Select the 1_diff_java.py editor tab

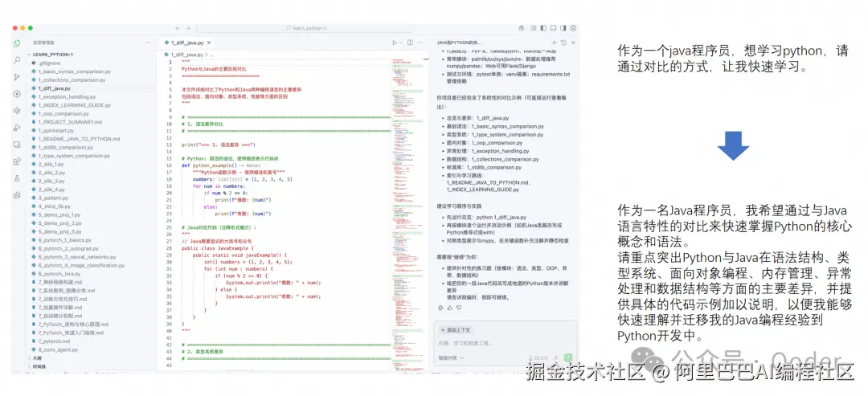pos(187,43)
